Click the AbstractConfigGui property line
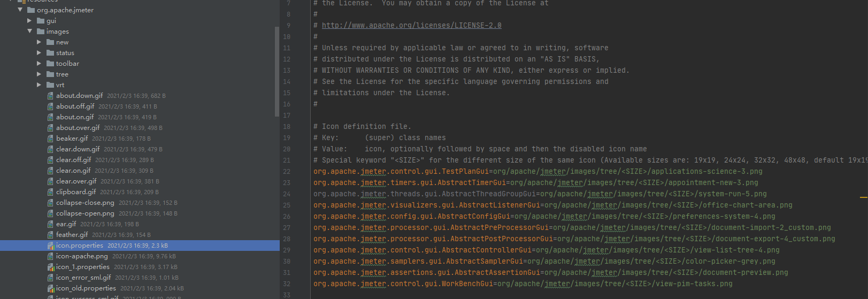Viewport: 868px width, 299px height. [x=544, y=217]
